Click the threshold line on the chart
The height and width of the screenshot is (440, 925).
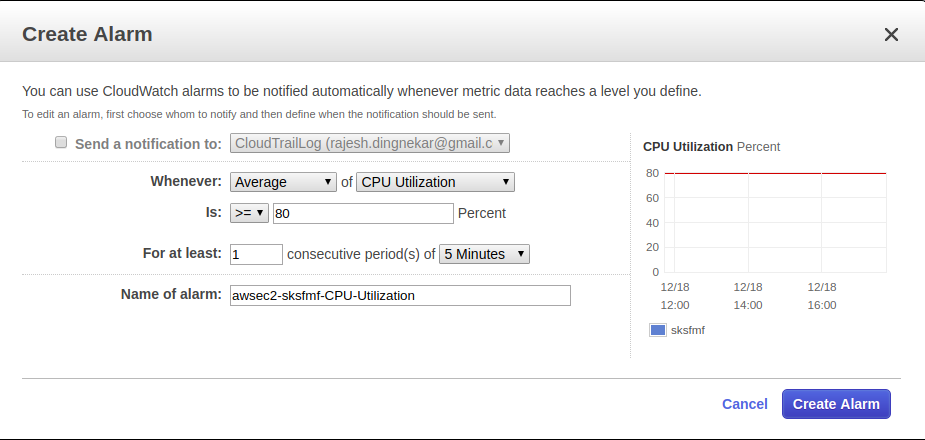775,173
